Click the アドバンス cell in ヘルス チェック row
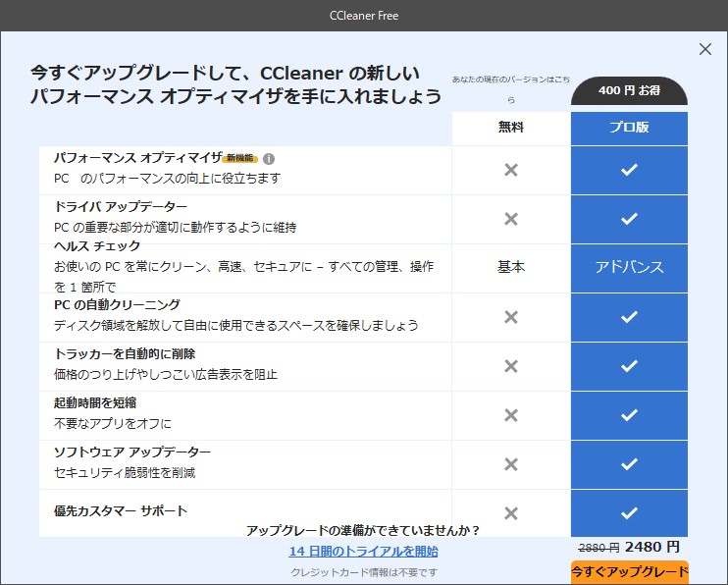Image resolution: width=728 pixels, height=585 pixels. click(x=629, y=267)
